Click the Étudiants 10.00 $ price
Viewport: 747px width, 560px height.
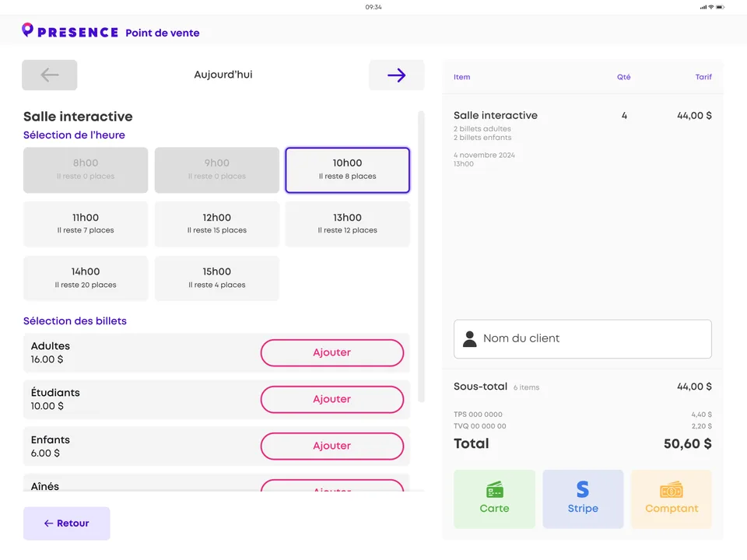(x=47, y=406)
